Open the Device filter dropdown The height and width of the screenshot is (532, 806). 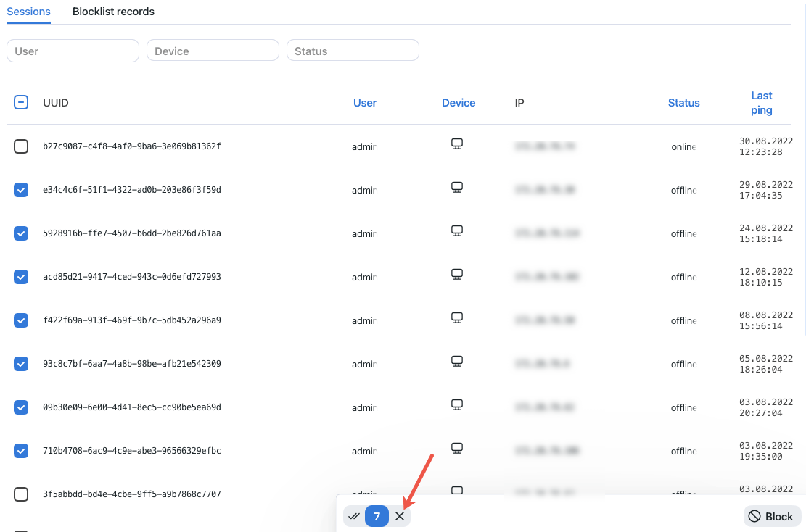(x=213, y=50)
